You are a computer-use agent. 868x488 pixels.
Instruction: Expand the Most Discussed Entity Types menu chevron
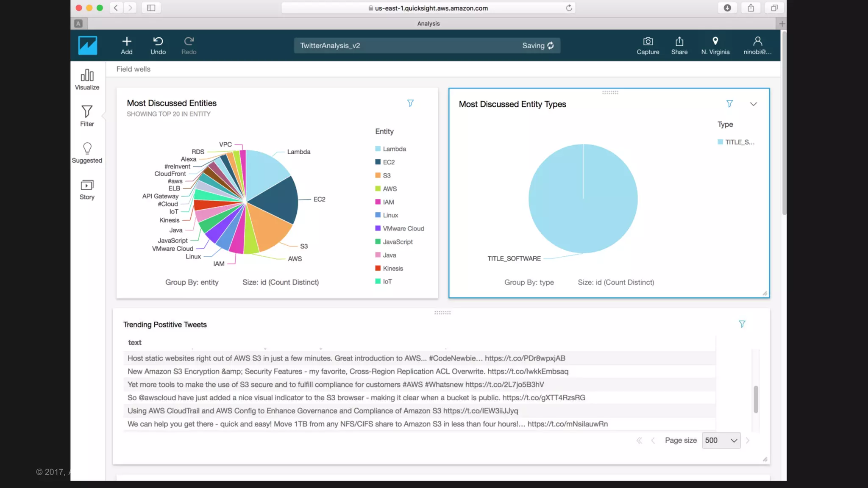click(753, 104)
